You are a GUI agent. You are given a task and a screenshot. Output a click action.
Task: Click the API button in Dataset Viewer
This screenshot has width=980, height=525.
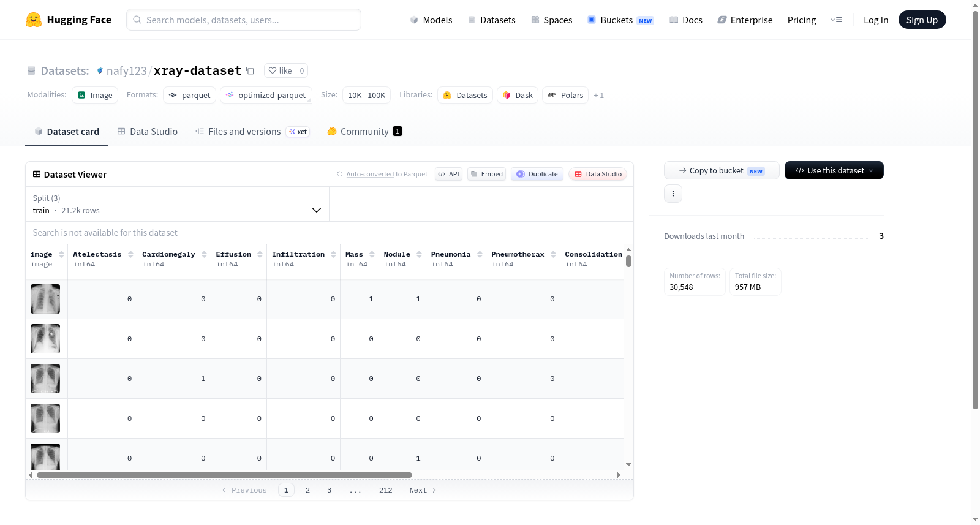point(448,174)
